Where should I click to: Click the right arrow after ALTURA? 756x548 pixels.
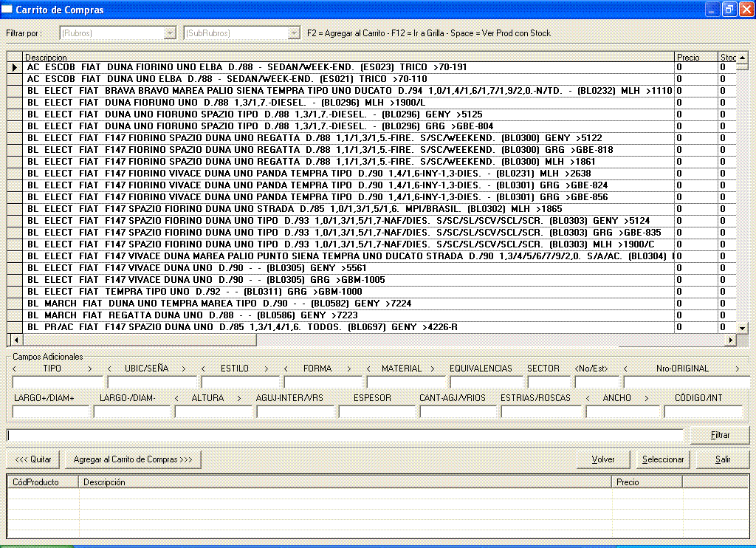coord(238,398)
